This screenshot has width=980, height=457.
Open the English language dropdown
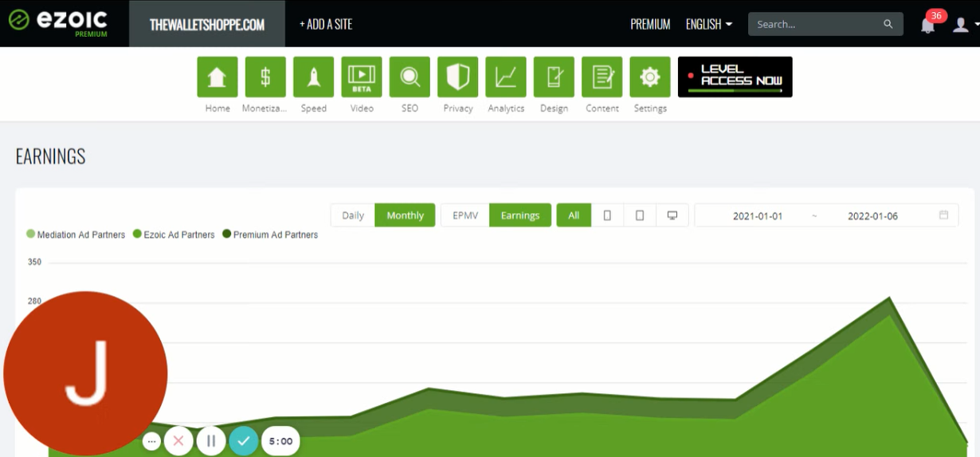pos(708,24)
